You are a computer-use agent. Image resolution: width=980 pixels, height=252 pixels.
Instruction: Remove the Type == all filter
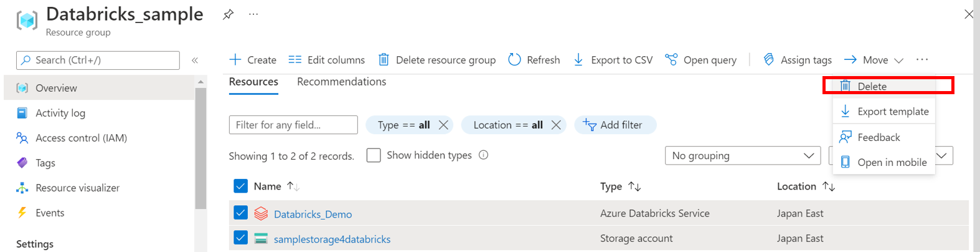(x=443, y=125)
